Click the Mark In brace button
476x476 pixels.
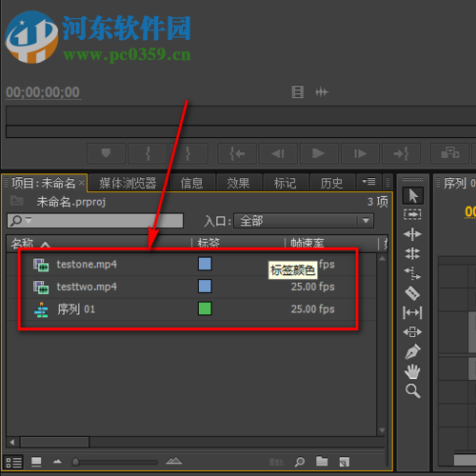click(x=148, y=153)
